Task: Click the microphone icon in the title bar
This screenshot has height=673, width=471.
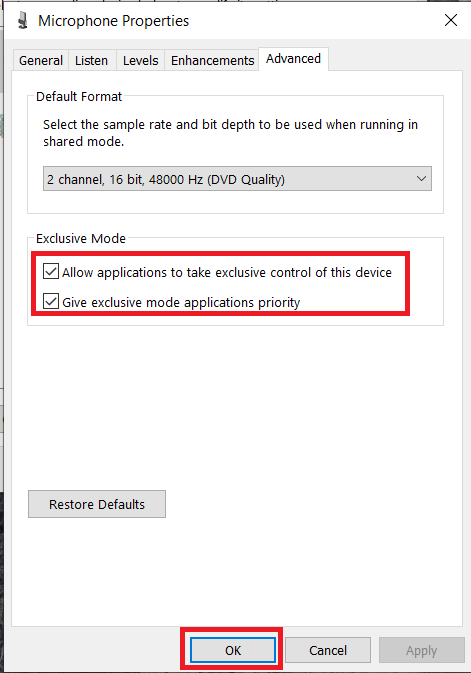Action: [23, 20]
